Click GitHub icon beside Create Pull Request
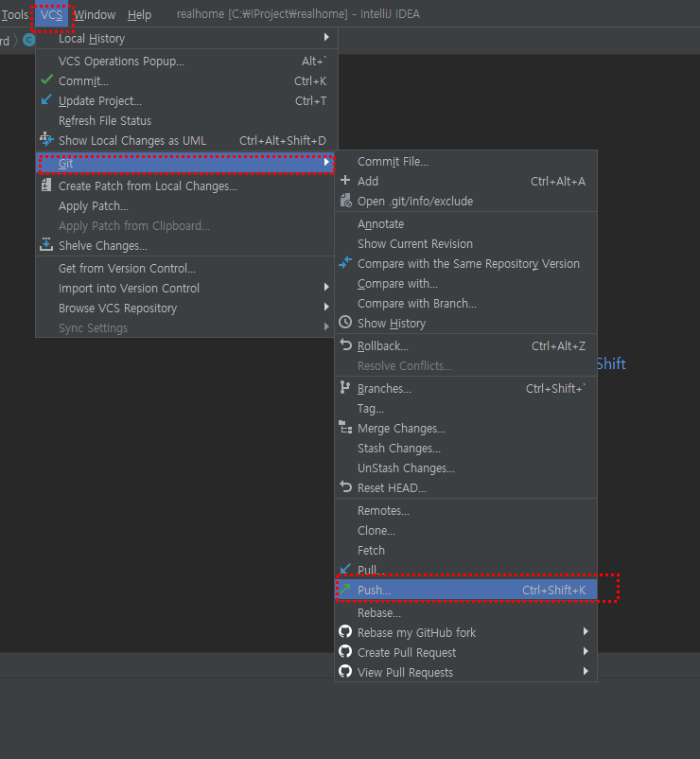The height and width of the screenshot is (759, 700). click(345, 651)
